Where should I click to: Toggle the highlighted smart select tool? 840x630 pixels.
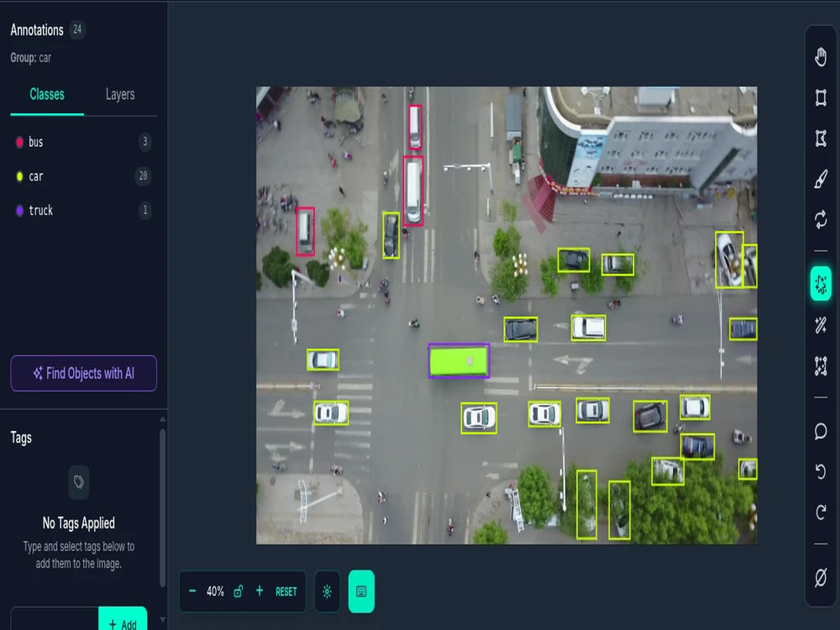pos(820,283)
